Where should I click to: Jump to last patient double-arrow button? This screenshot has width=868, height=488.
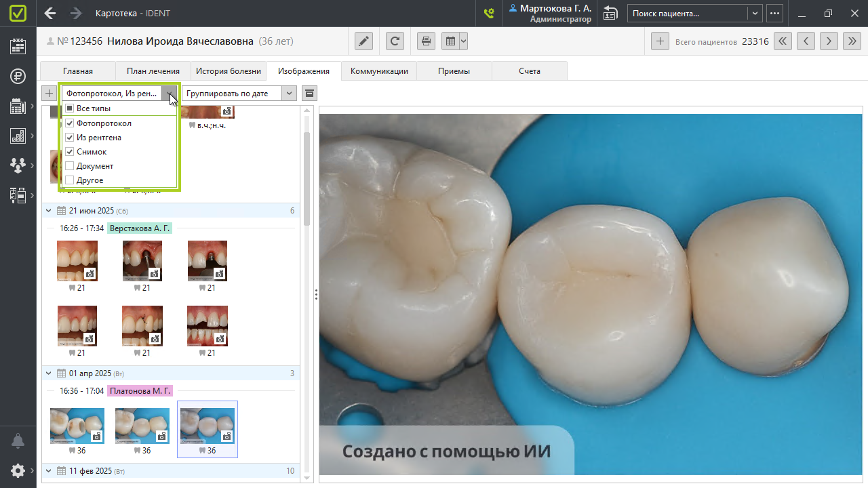tap(852, 41)
